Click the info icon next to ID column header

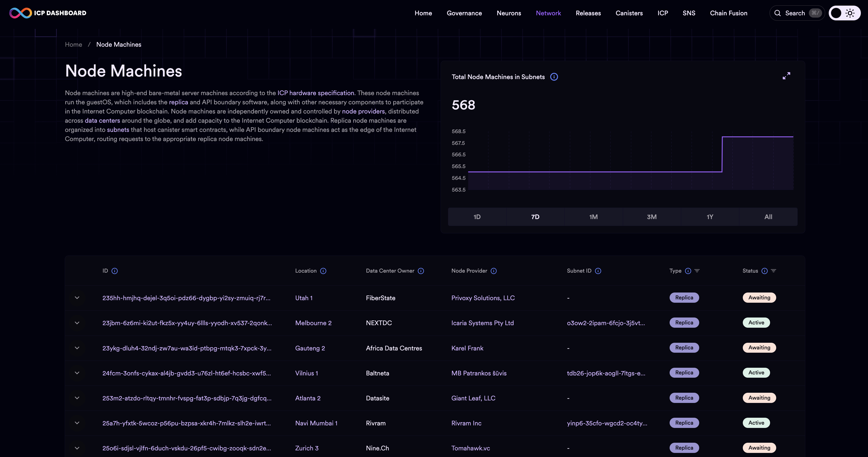coord(114,270)
